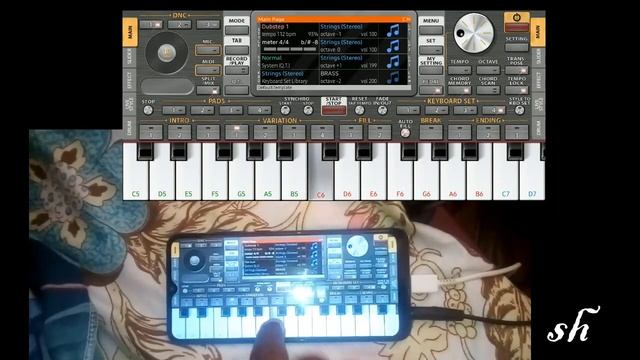The width and height of the screenshot is (640, 360).
Task: Toggle the AUTO FILL knob
Action: click(405, 133)
